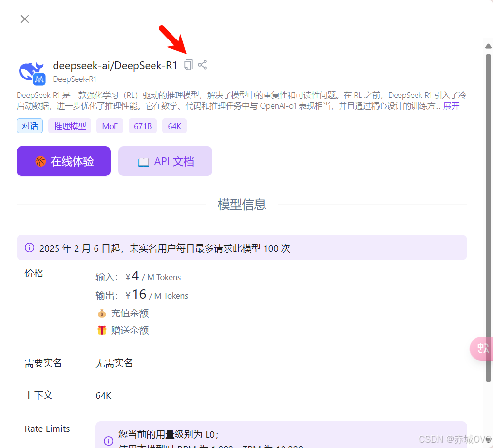This screenshot has height=448, width=493.
Task: Click the 模型信息 section heading
Action: pos(242,204)
